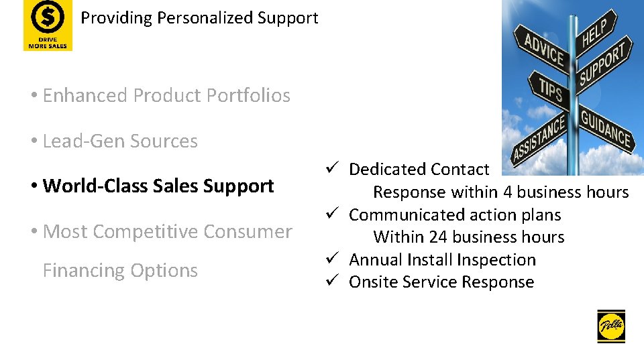Click the Pella logo icon
Image resolution: width=644 pixels, height=362 pixels.
pyautogui.click(x=610, y=327)
